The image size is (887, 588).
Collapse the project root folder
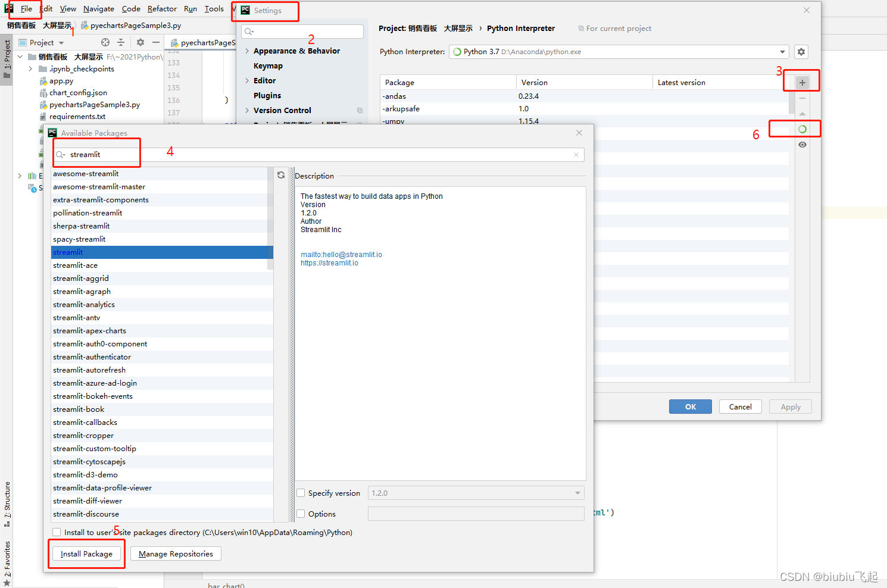pyautogui.click(x=20, y=57)
